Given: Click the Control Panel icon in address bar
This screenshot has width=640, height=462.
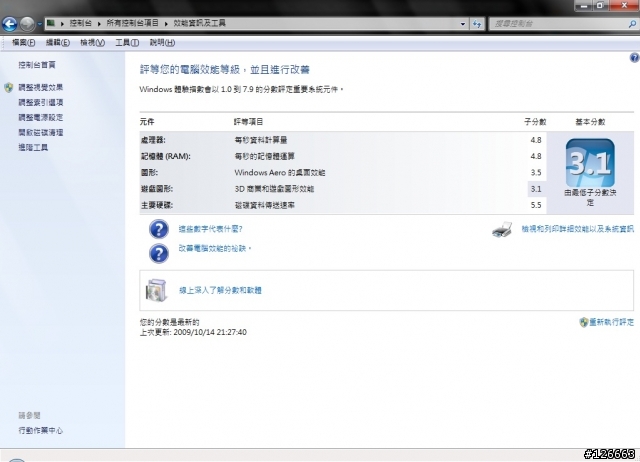Looking at the screenshot, I should pyautogui.click(x=51, y=23).
